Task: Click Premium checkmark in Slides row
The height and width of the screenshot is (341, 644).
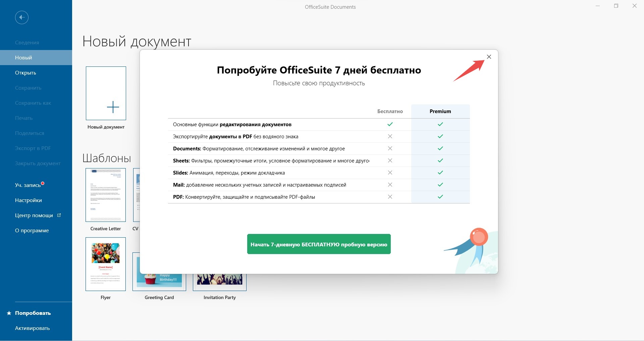Action: click(440, 173)
